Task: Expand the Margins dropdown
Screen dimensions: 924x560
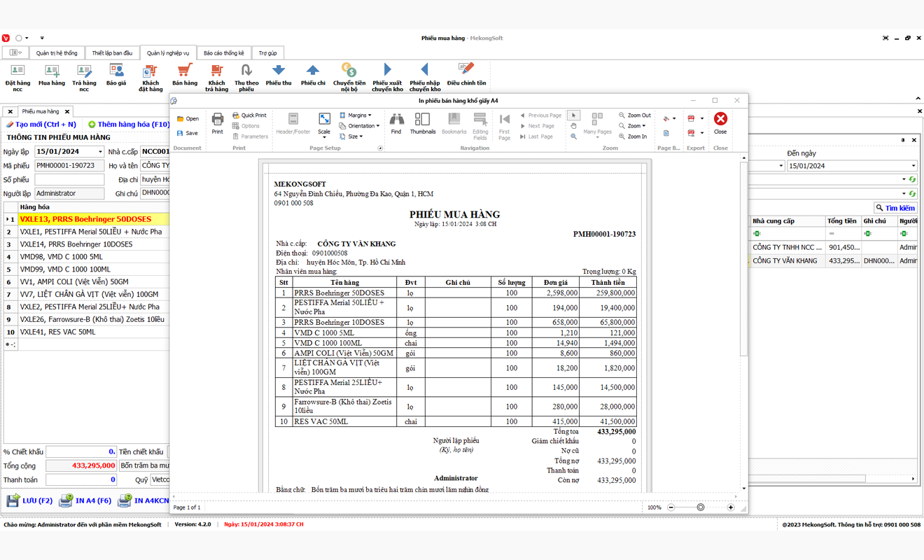Action: [356, 115]
